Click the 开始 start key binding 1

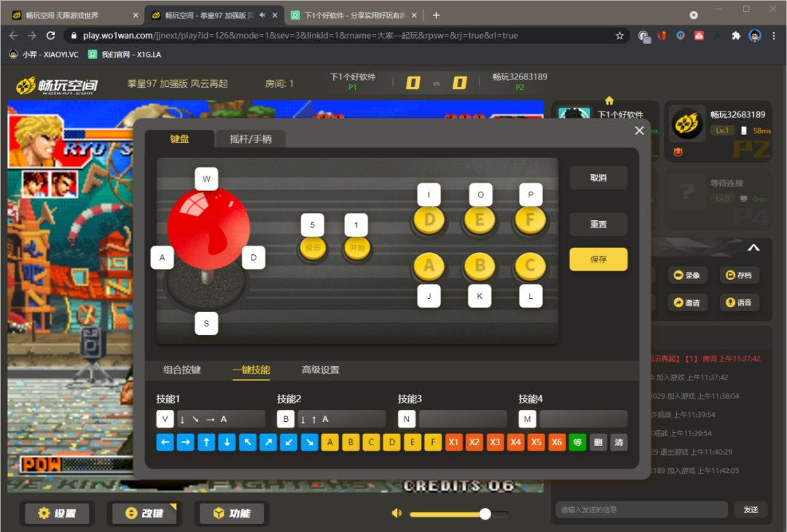(x=356, y=225)
